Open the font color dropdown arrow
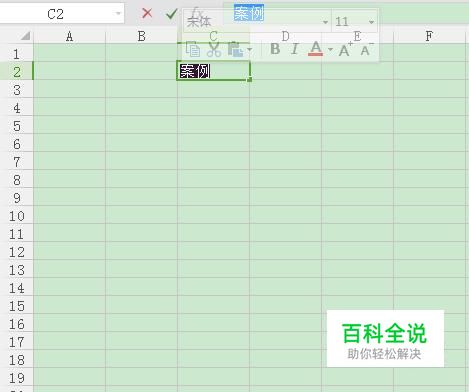The height and width of the screenshot is (392, 469). [x=330, y=50]
